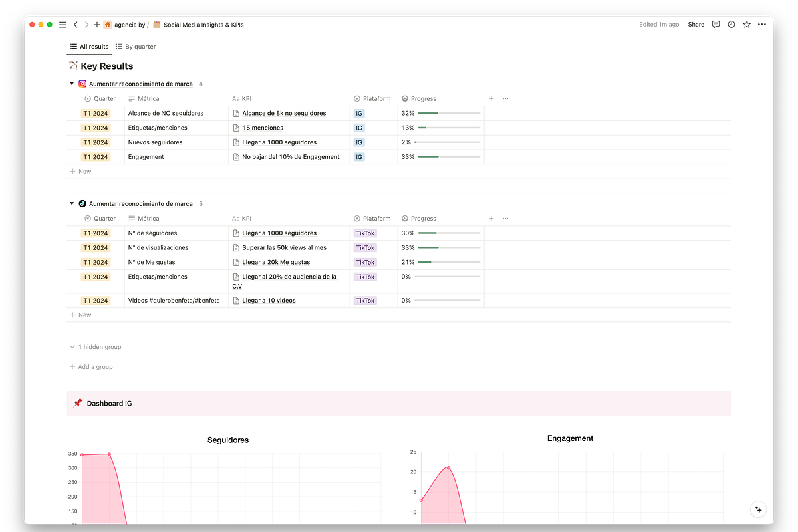Viewport: 798px width, 532px height.
Task: Click the Instagram group icon
Action: point(82,84)
